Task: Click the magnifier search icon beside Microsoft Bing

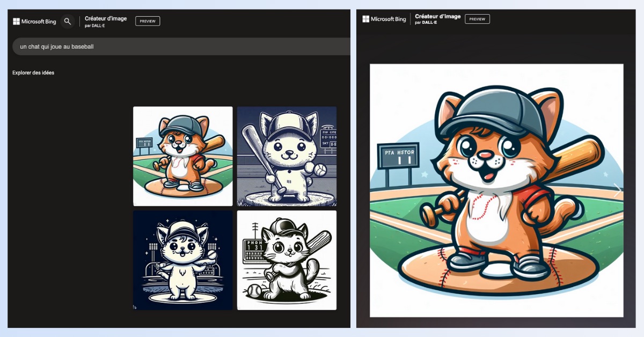Action: coord(67,21)
